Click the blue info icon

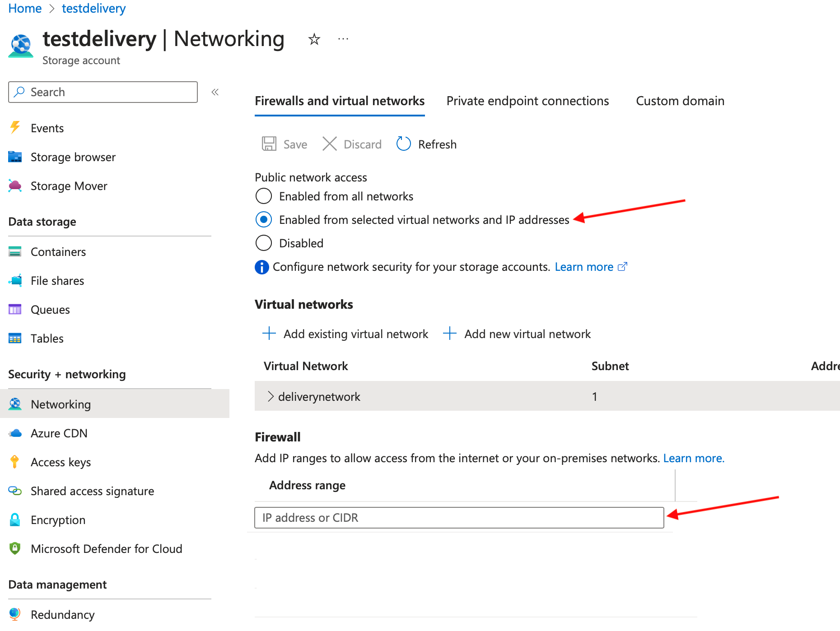pos(262,267)
